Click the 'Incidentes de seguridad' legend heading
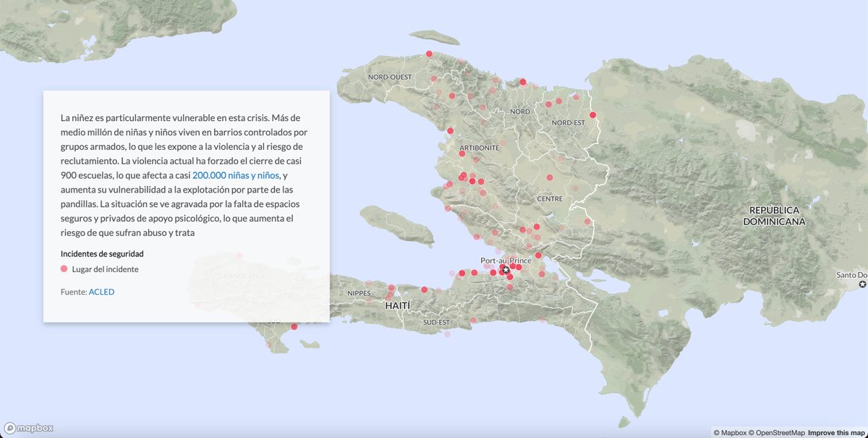The image size is (868, 438). (102, 253)
